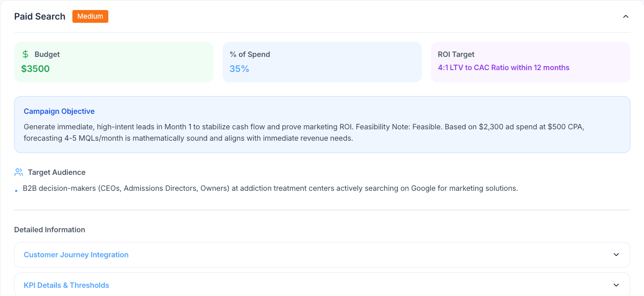Image resolution: width=644 pixels, height=296 pixels.
Task: Click the green dollar icon beside Budget
Action: point(25,54)
